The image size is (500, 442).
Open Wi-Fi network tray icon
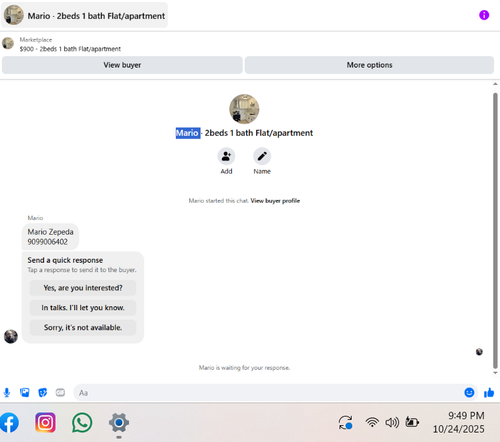click(372, 423)
